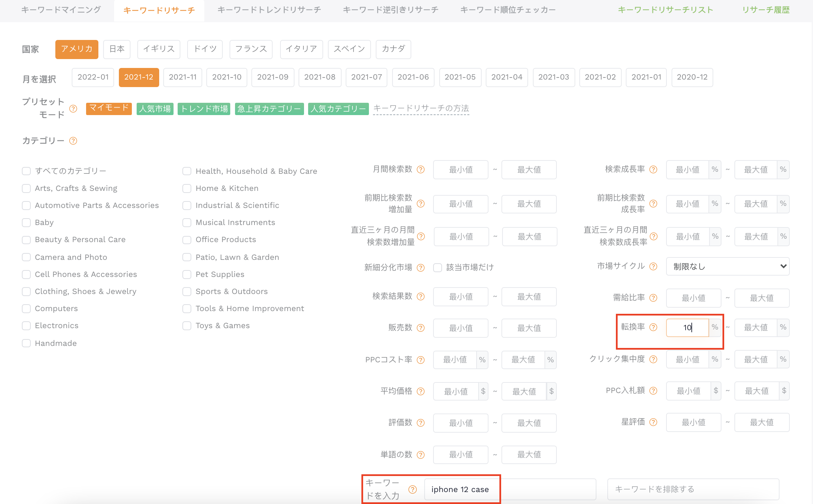Open リサーチ履歴 link
This screenshot has width=813, height=504.
pos(766,10)
